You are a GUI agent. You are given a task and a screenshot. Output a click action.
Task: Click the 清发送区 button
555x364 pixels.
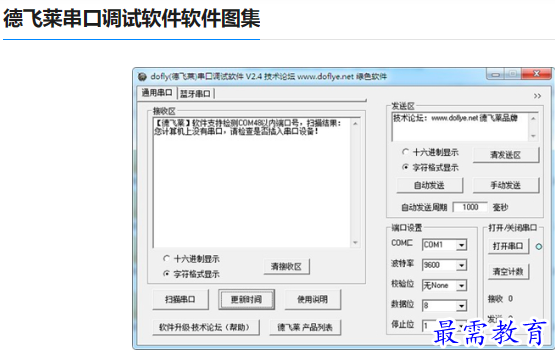[x=506, y=155]
